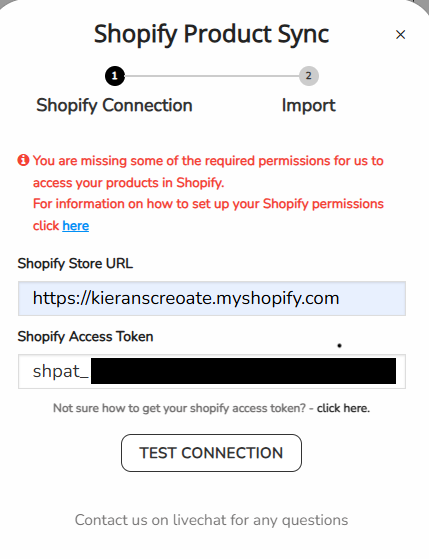The height and width of the screenshot is (559, 429).
Task: Click the 'Contact us on livechat' text
Action: (211, 520)
